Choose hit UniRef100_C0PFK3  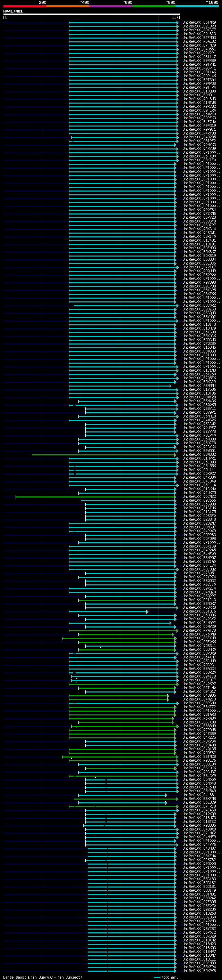(x=199, y=118)
